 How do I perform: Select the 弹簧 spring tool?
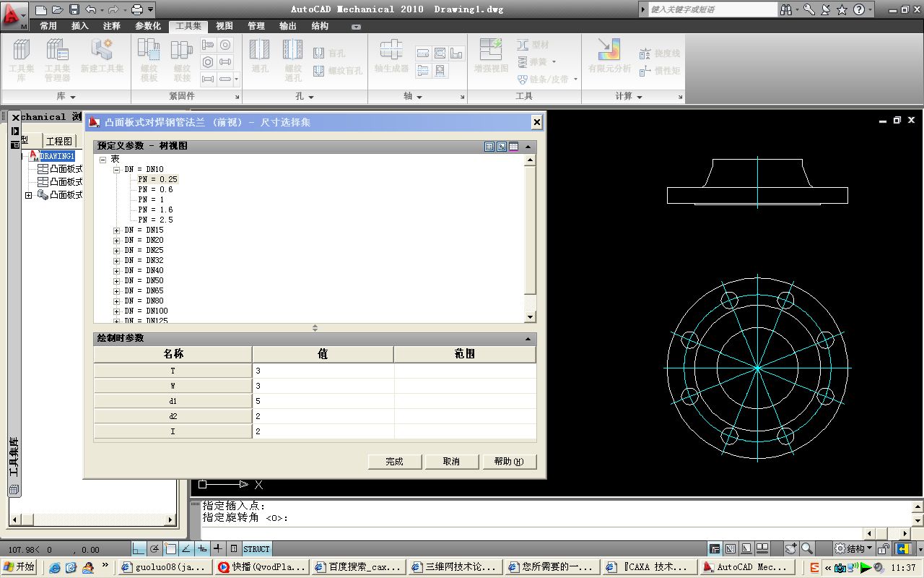536,62
